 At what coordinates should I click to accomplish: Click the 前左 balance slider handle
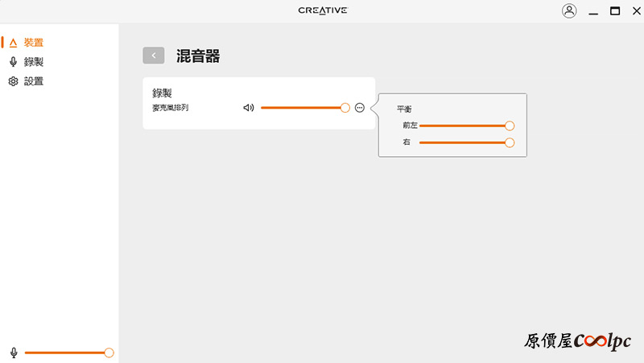tap(510, 126)
